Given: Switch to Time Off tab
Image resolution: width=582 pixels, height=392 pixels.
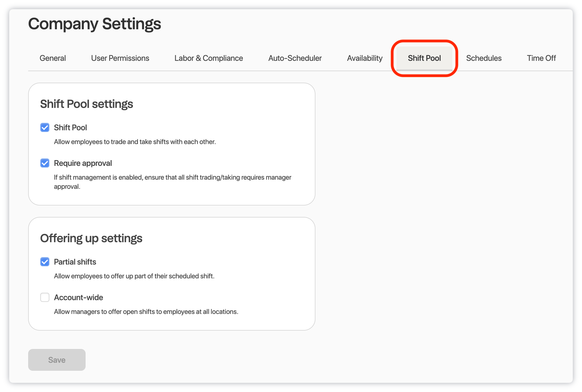Looking at the screenshot, I should click(x=541, y=58).
